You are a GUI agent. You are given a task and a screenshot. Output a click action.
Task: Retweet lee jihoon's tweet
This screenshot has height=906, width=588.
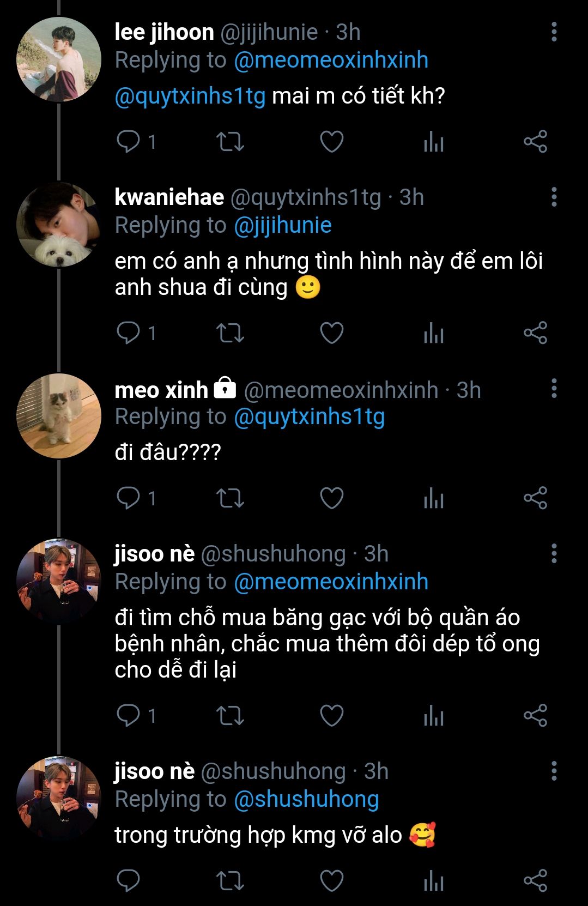[x=230, y=142]
